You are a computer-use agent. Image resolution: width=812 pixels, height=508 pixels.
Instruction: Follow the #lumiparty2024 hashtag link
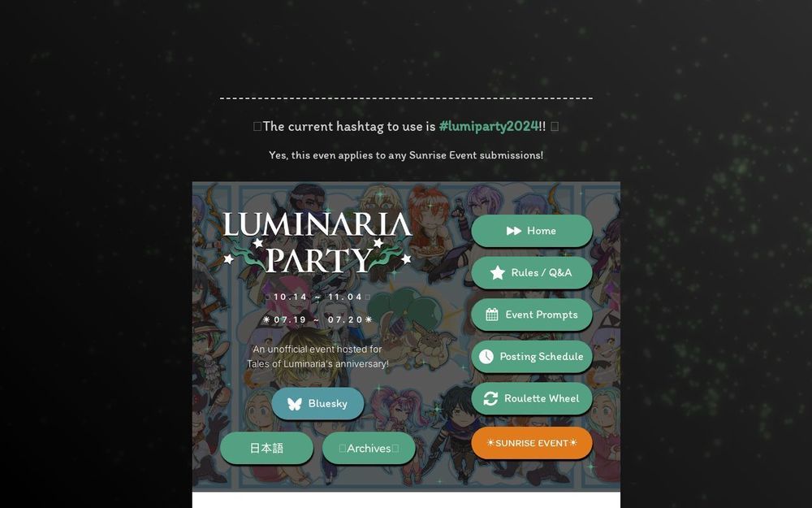pos(489,127)
